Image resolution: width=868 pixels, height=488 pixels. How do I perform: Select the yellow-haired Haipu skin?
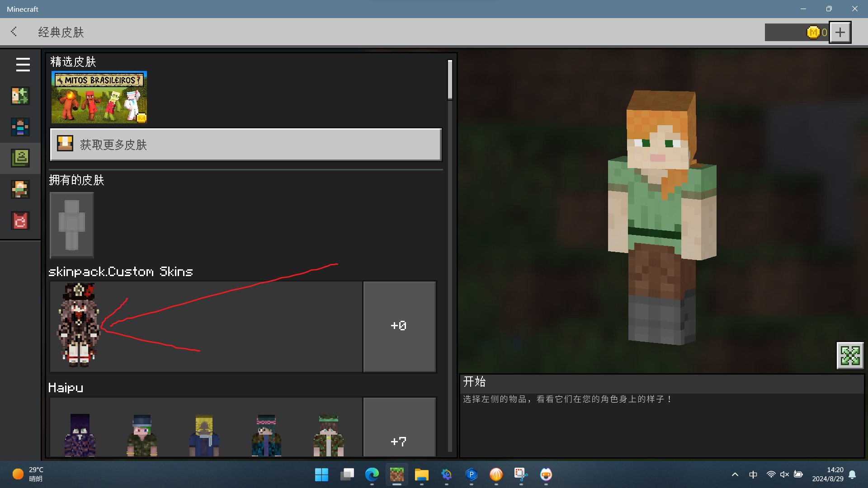tap(204, 435)
